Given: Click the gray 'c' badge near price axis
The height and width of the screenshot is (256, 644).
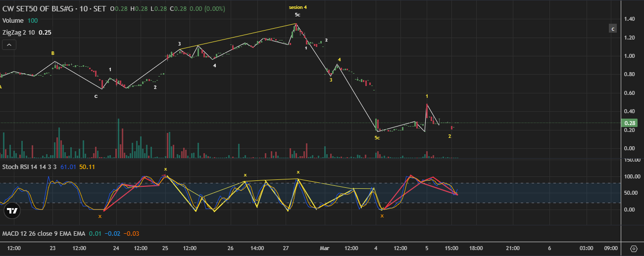Looking at the screenshot, I should 613,29.
